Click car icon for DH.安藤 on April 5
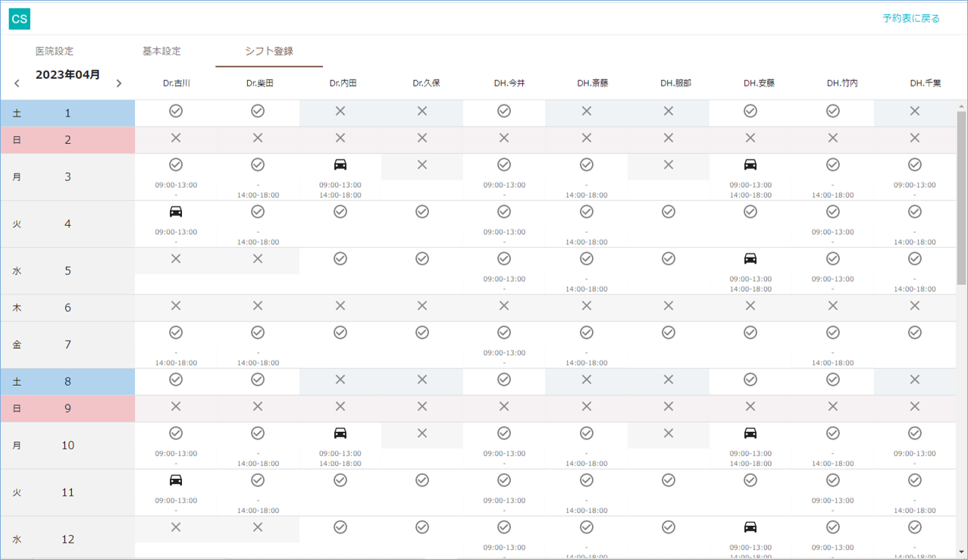The image size is (968, 560). (x=750, y=259)
